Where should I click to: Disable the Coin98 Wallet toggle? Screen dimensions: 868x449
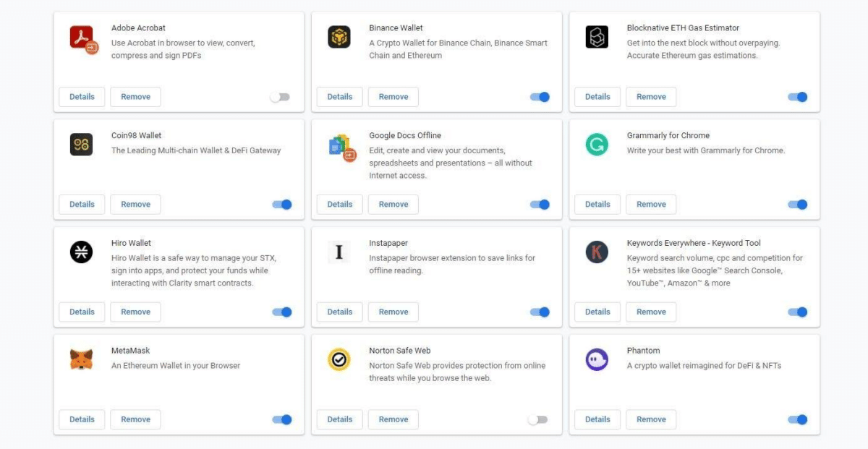282,205
